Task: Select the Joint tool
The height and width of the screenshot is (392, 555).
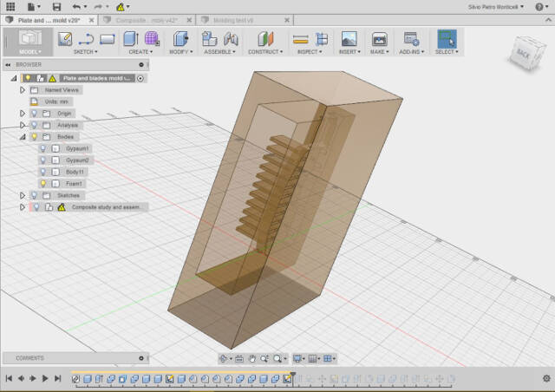Action: click(x=231, y=39)
